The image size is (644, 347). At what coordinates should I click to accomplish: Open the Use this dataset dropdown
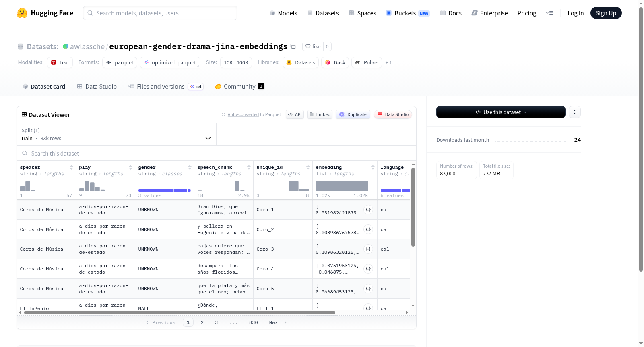coord(501,112)
